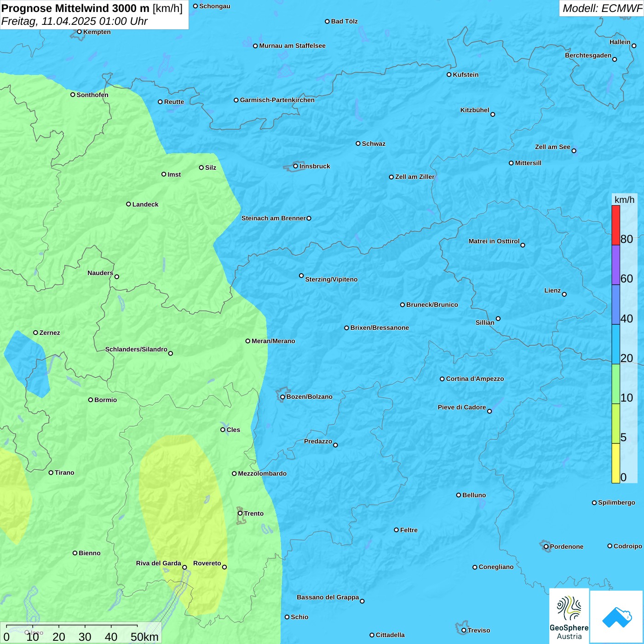
Task: Select the Riva del Garda location label
Action: coord(158,563)
